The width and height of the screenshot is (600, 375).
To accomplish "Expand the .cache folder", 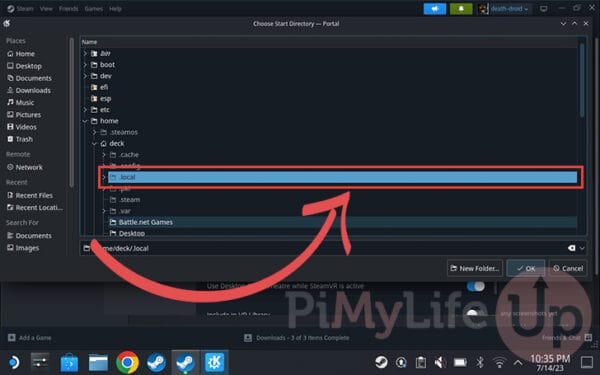I will pyautogui.click(x=104, y=155).
